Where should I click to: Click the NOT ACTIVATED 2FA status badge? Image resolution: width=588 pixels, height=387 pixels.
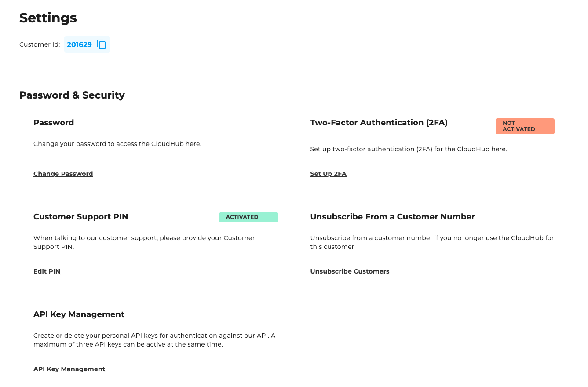pos(525,126)
